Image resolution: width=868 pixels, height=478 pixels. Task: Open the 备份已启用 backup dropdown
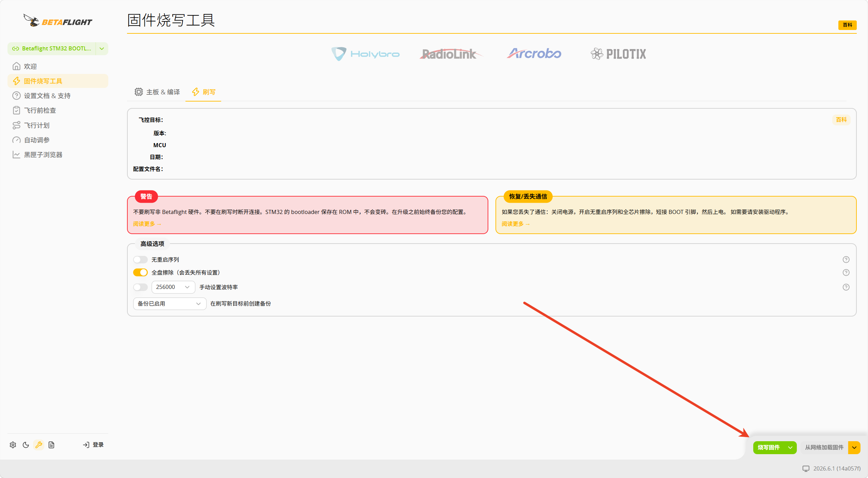170,304
